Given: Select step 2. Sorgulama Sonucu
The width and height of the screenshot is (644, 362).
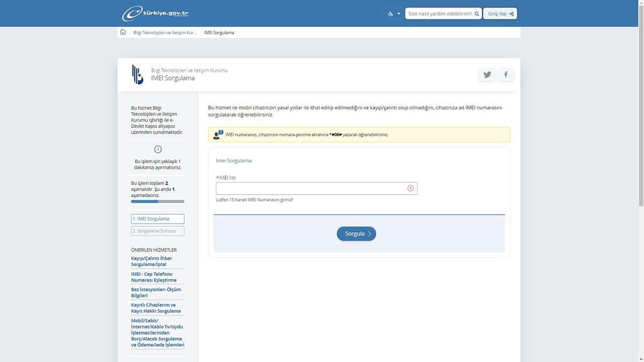Looking at the screenshot, I should [157, 231].
